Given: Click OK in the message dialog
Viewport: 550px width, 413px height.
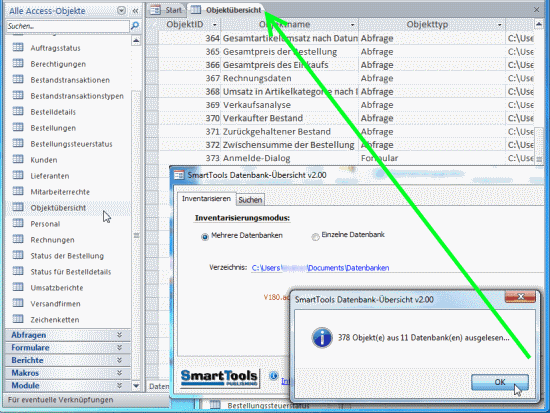Looking at the screenshot, I should 499,382.
